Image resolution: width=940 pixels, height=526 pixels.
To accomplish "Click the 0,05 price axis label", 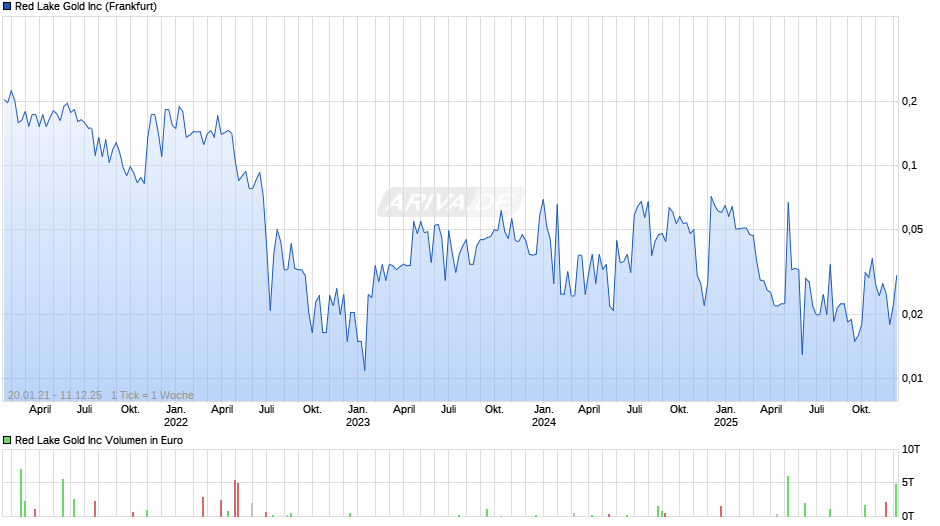I will click(912, 230).
